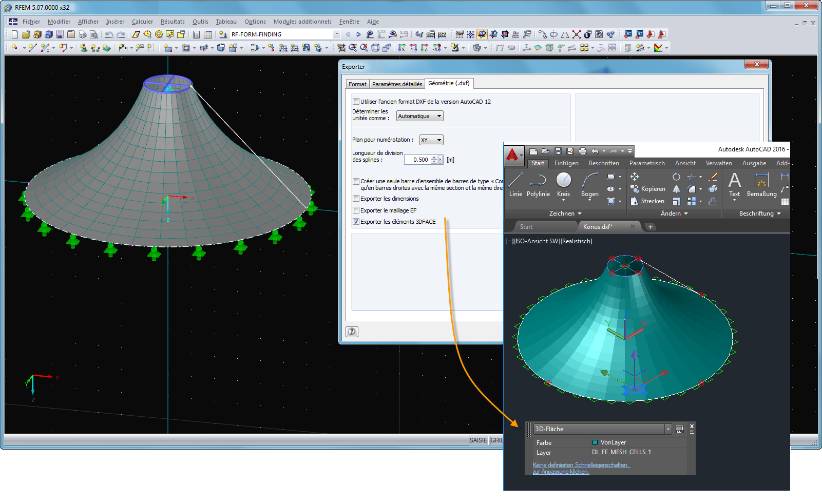Enable the AutoCAD 12 DXF format checkbox
The width and height of the screenshot is (822, 504).
tap(356, 101)
